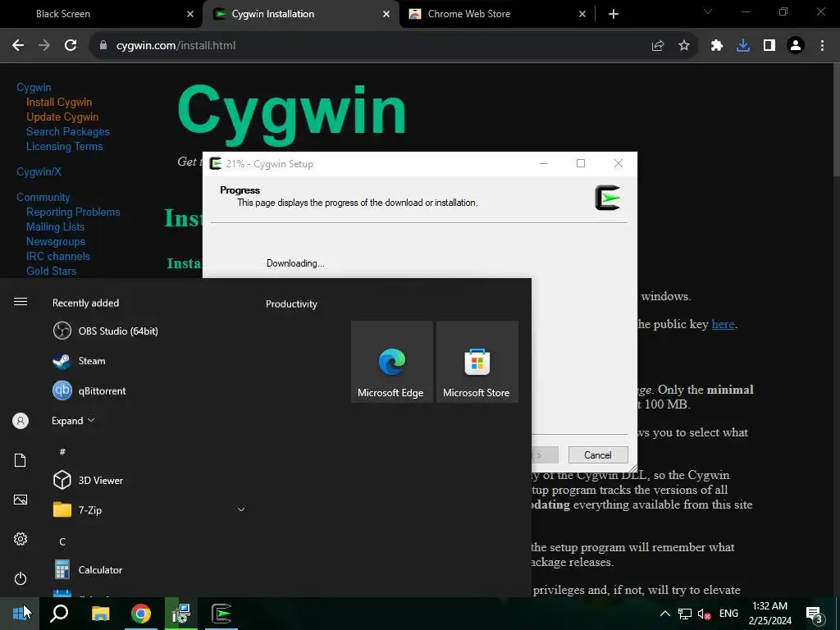Open a new browser tab
The image size is (840, 630).
coord(614,14)
